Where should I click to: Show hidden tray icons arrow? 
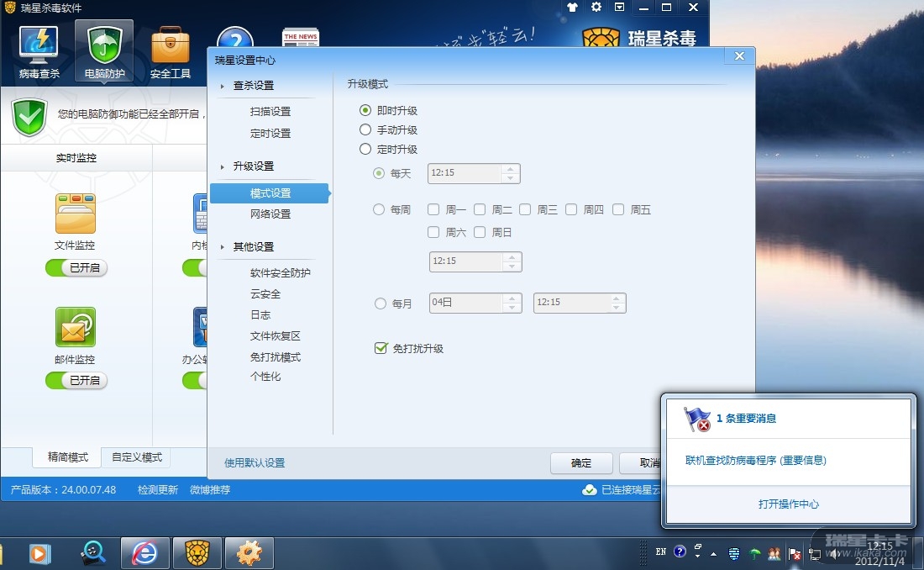click(x=714, y=554)
